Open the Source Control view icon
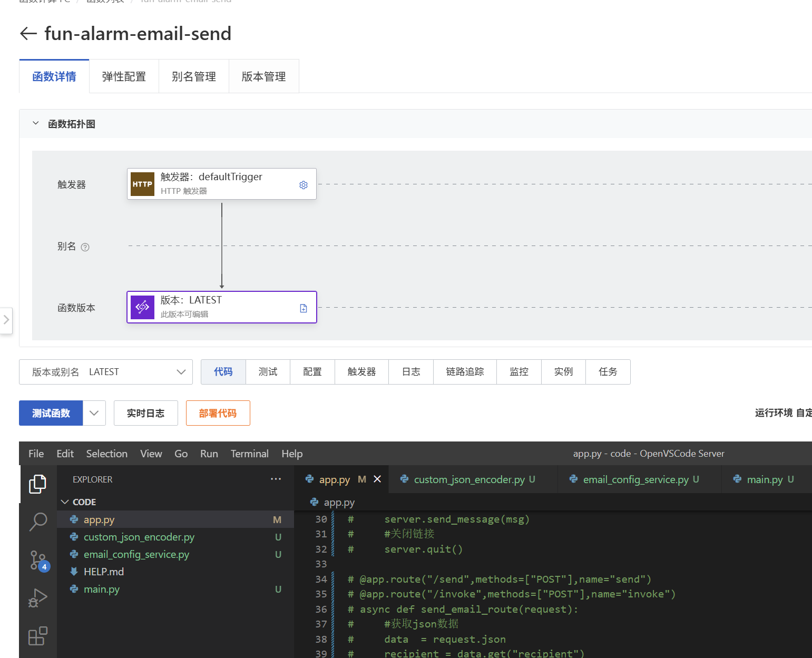The height and width of the screenshot is (658, 812). point(38,561)
